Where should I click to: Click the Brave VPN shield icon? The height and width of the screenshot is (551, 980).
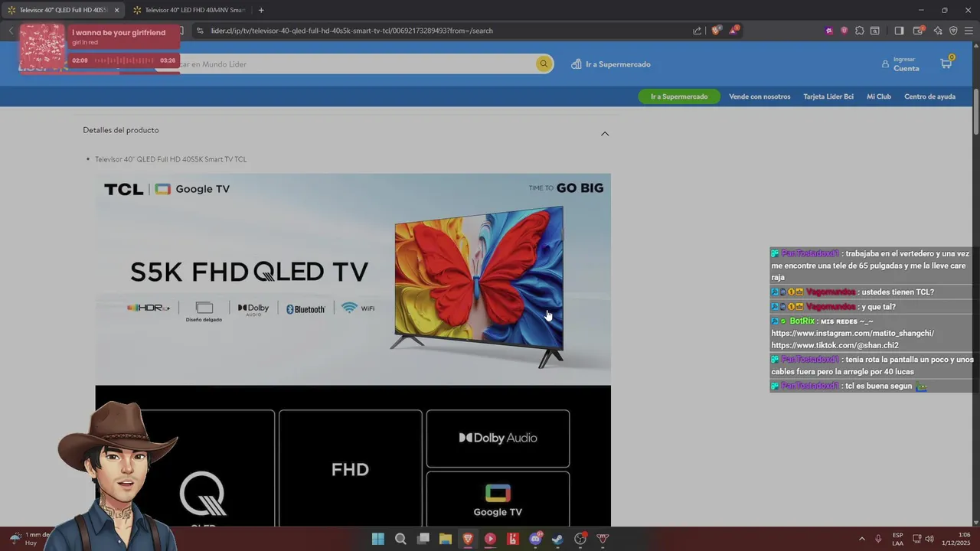coord(953,31)
